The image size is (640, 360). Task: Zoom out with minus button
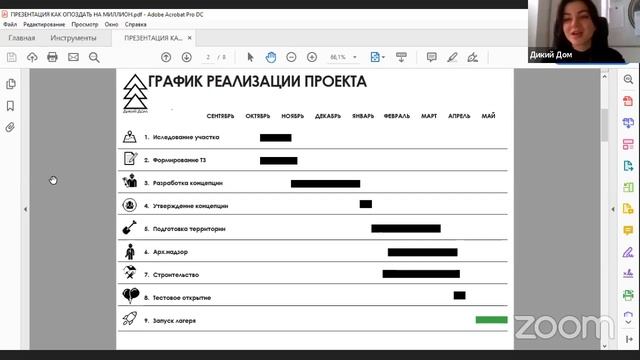tap(291, 57)
